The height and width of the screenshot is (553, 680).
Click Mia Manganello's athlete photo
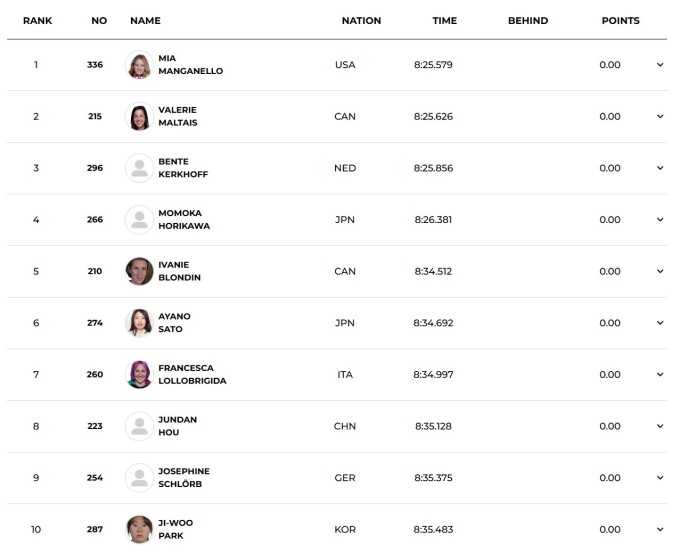coord(139,65)
